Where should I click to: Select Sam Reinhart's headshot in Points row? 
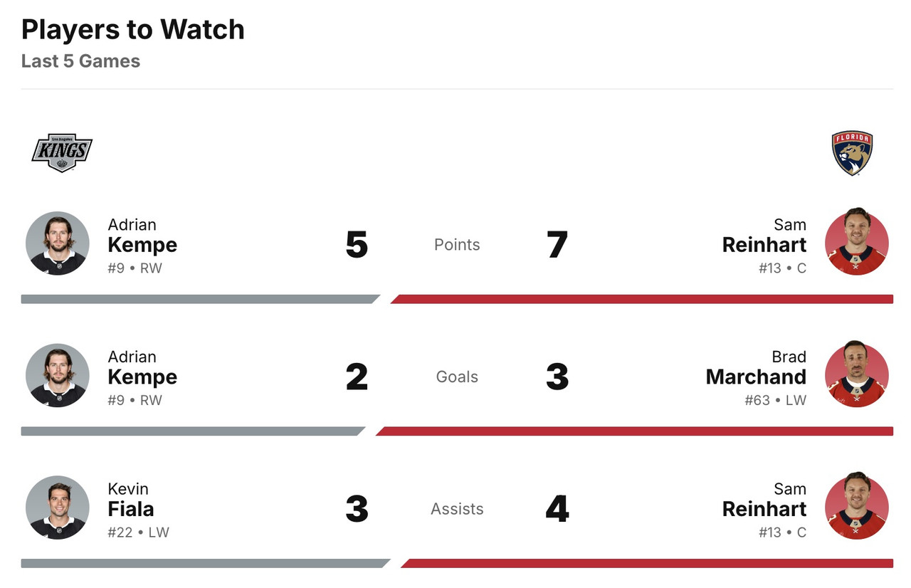pos(856,243)
